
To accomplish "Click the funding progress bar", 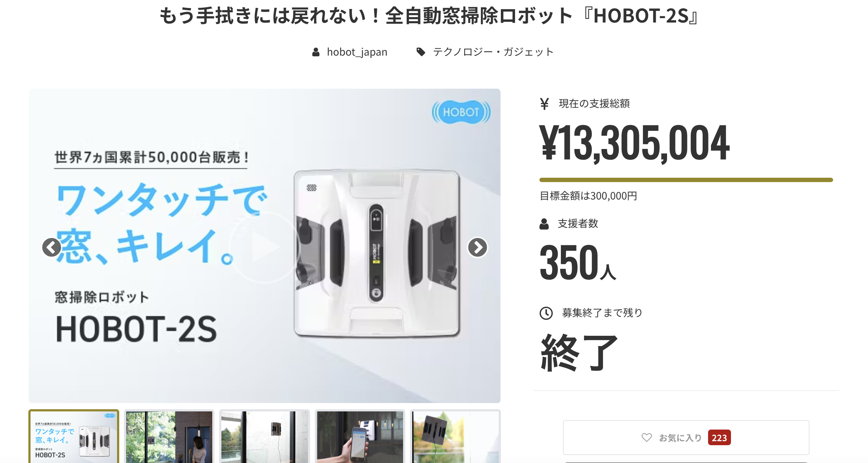I will [x=686, y=180].
